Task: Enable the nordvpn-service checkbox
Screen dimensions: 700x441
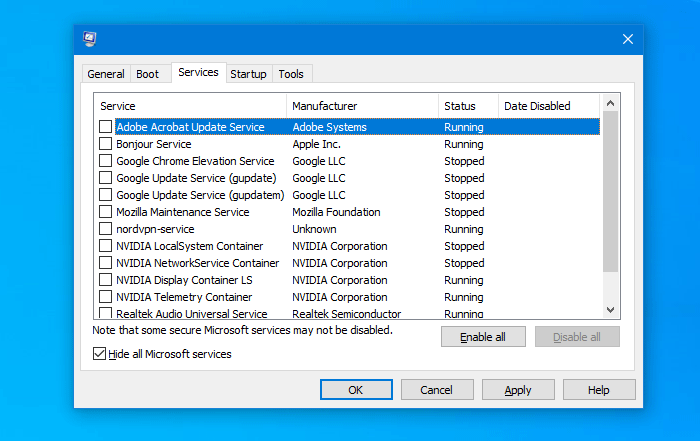Action: (106, 229)
